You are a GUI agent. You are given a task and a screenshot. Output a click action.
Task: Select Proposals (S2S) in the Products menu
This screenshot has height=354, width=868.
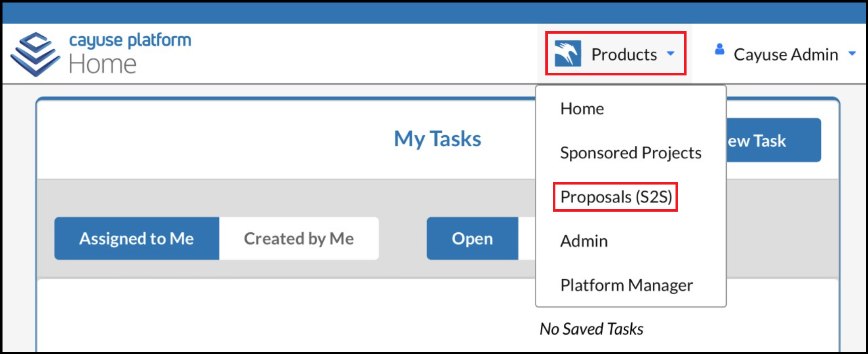point(616,197)
